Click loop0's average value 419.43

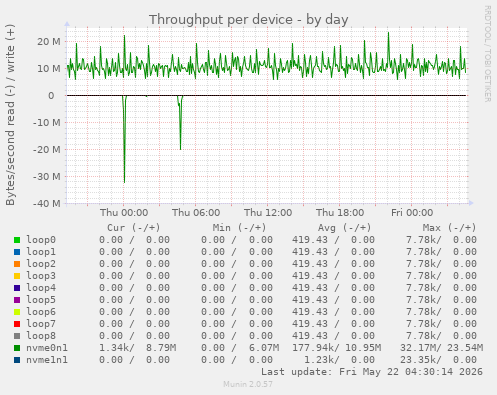[310, 240]
